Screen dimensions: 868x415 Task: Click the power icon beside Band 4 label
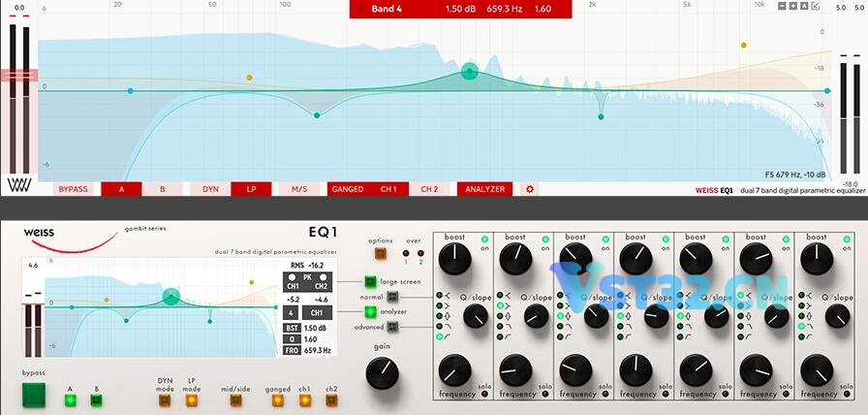(361, 9)
